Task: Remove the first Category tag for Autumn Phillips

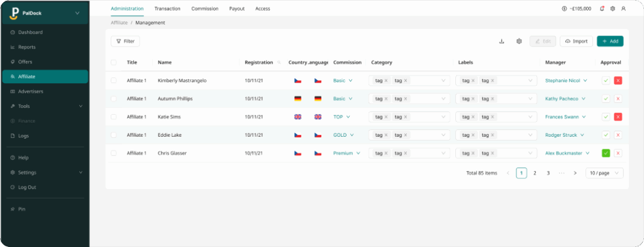Action: (x=386, y=99)
